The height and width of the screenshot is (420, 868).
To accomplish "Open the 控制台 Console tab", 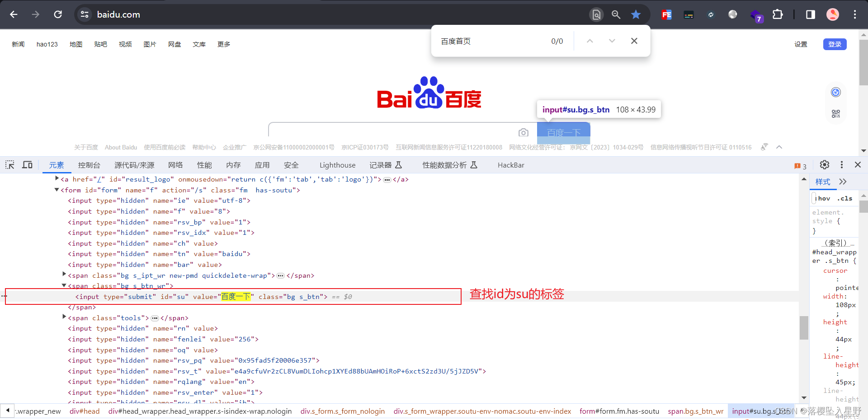I will [89, 165].
